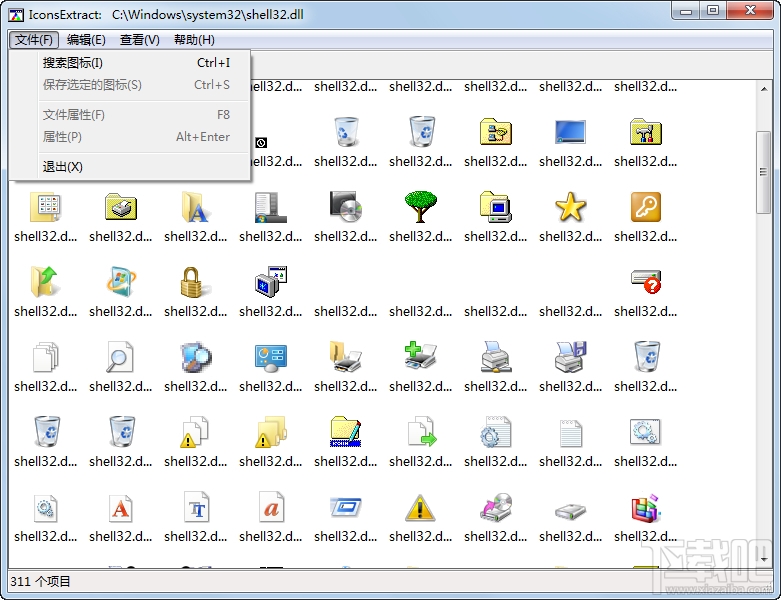Select the yellow triangle warning icon
The height and width of the screenshot is (600, 781).
click(420, 508)
